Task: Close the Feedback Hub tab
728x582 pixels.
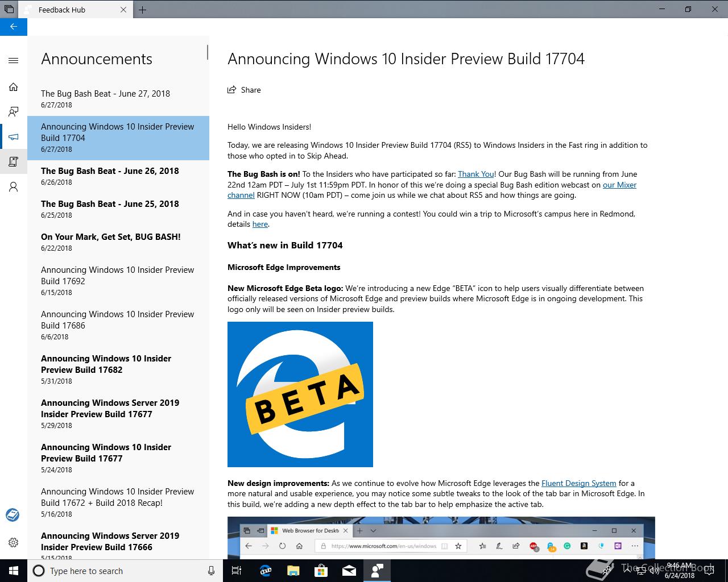Action: point(124,10)
